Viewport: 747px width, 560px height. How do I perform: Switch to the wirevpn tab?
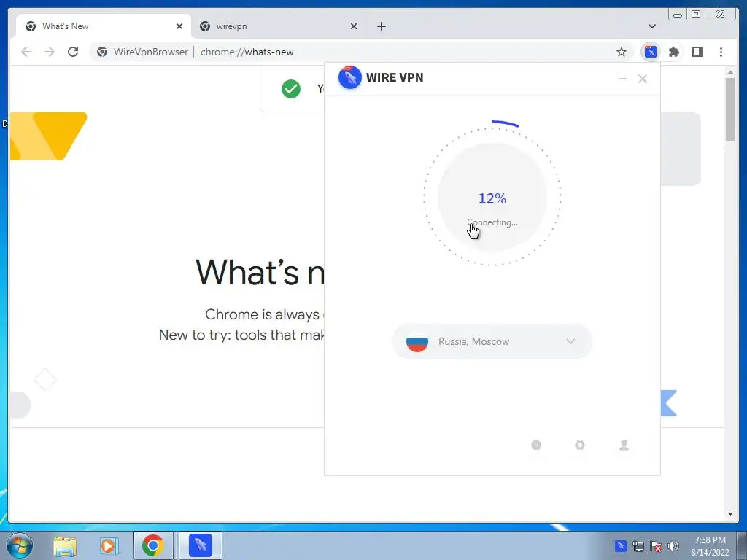point(279,26)
